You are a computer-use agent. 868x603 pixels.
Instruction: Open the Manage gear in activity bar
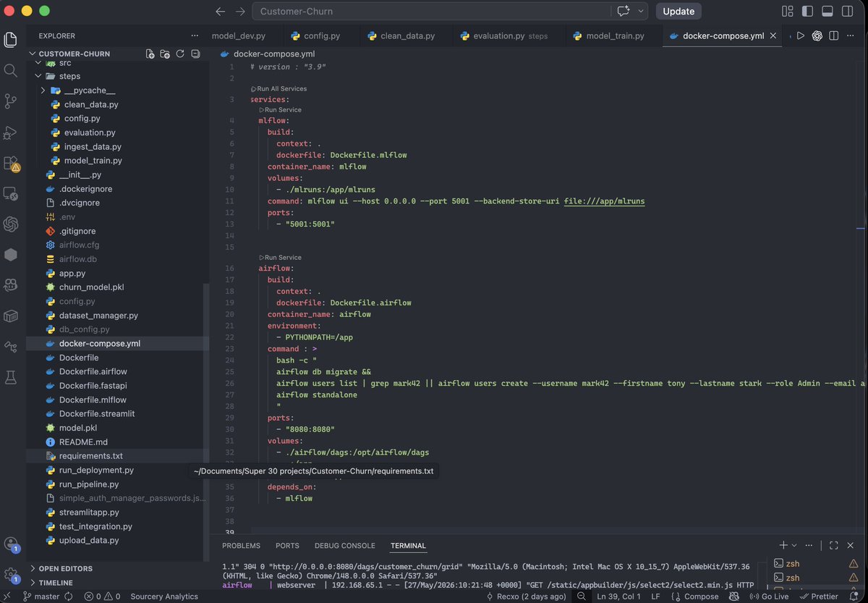(x=11, y=575)
